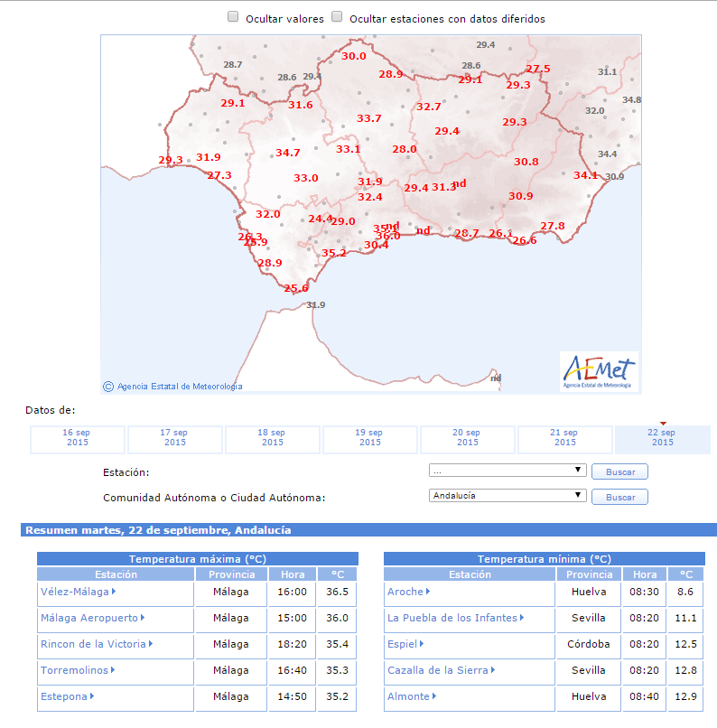717x728 pixels.
Task: Toggle Ocultar estaciones con datos diferidos
Action: (337, 17)
